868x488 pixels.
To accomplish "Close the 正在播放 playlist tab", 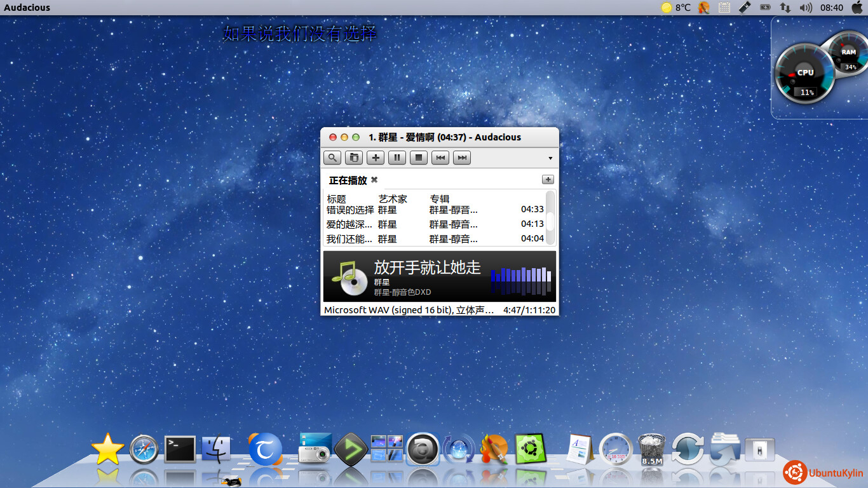I will [x=374, y=180].
